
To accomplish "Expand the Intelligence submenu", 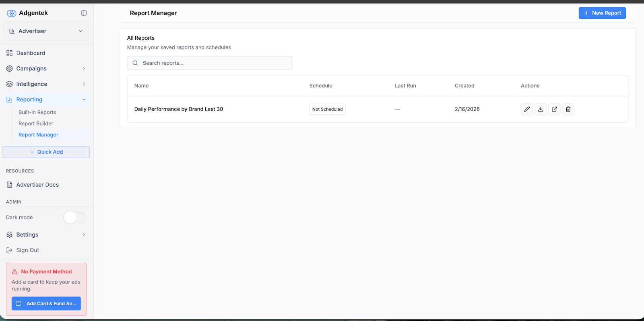I will (x=84, y=84).
